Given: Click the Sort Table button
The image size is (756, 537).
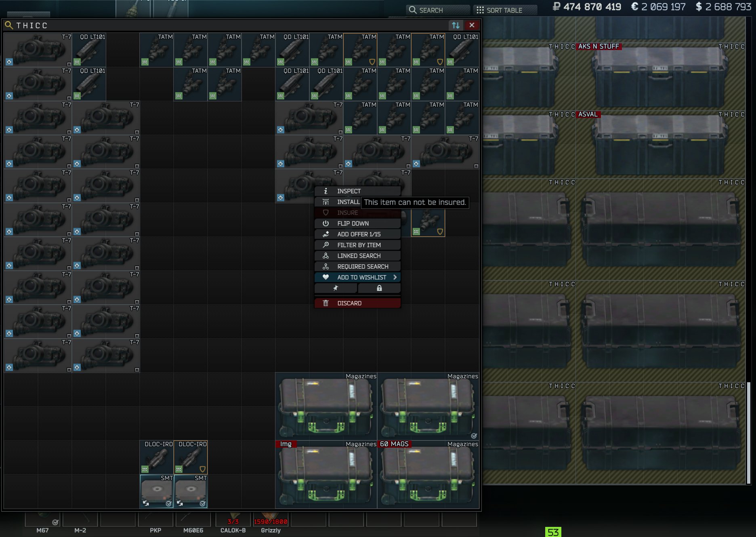Looking at the screenshot, I should coord(505,10).
